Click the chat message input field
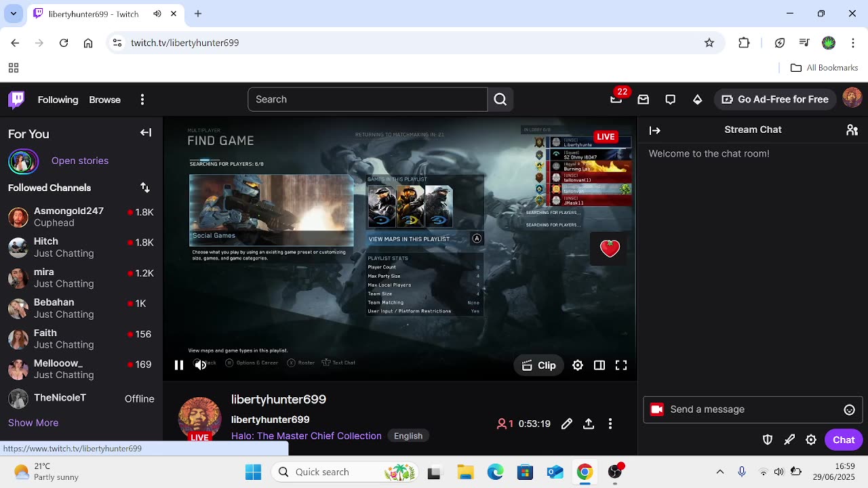Viewport: 868px width, 488px height. 752,409
